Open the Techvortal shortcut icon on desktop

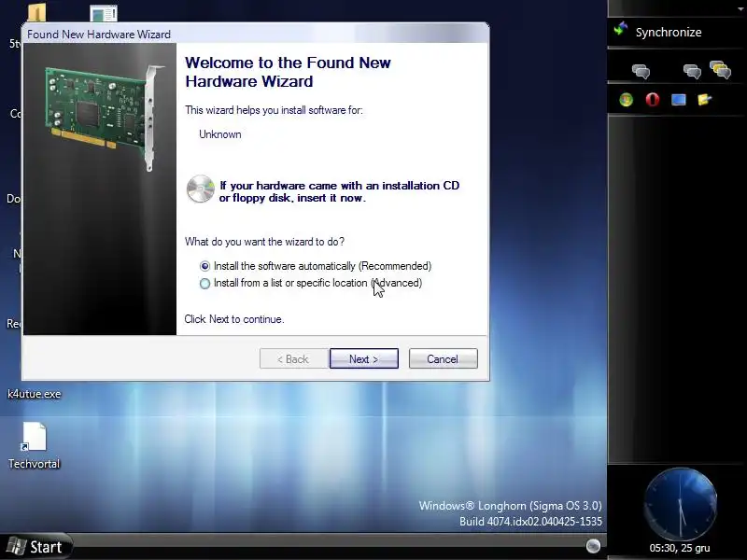34,436
